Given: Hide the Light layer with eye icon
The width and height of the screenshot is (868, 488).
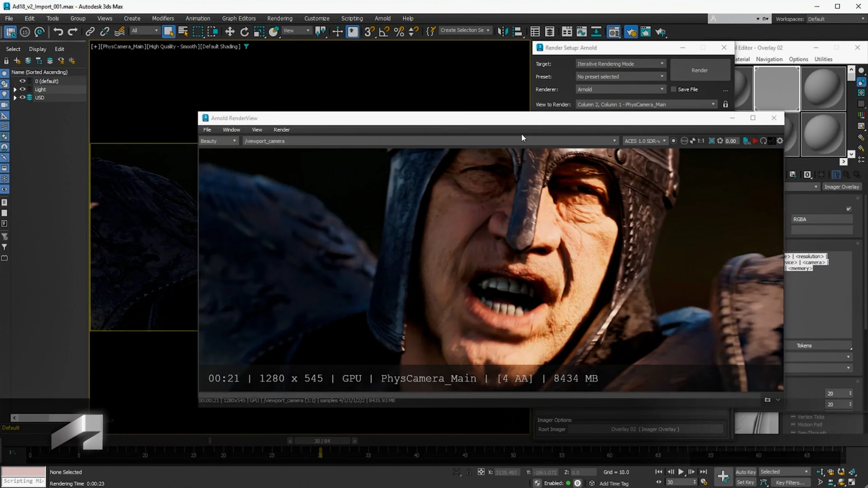Looking at the screenshot, I should (22, 89).
